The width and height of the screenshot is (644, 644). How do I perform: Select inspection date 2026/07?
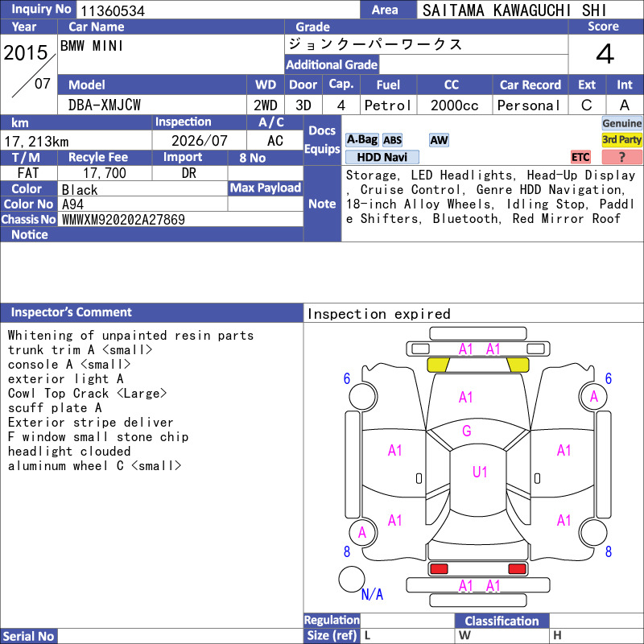(x=199, y=141)
